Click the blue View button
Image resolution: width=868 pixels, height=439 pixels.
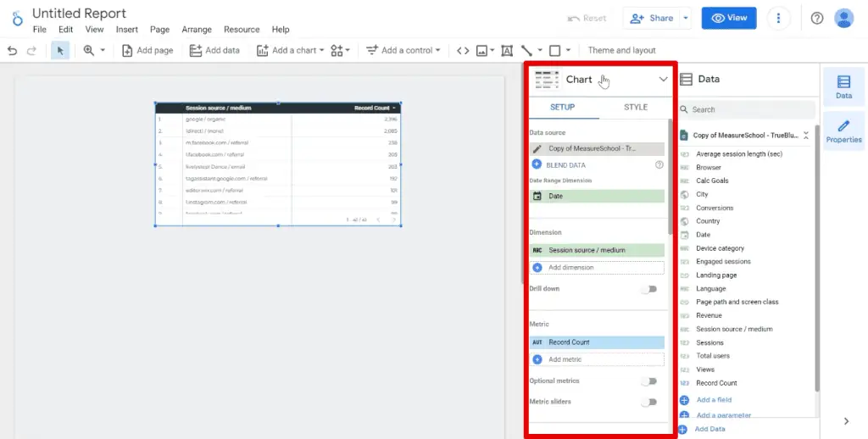(729, 18)
